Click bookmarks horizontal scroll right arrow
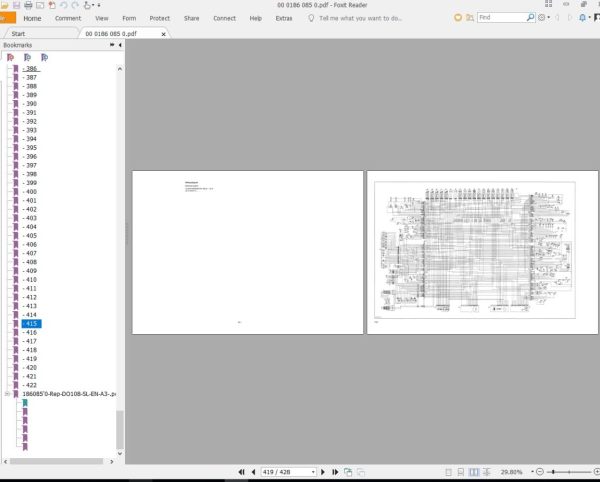Viewport: 600px width, 482px height. pyautogui.click(x=112, y=462)
